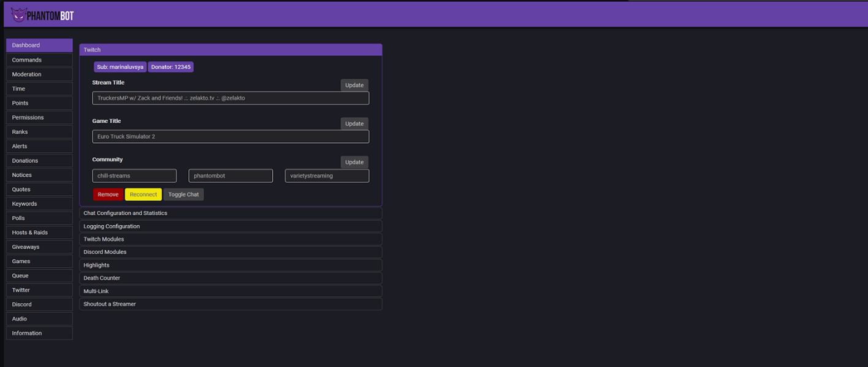868x367 pixels.
Task: Select Keywords in the sidebar
Action: click(39, 204)
